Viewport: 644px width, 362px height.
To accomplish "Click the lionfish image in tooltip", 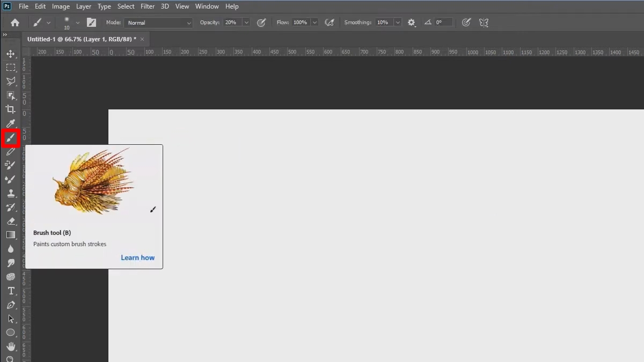I will (x=93, y=182).
